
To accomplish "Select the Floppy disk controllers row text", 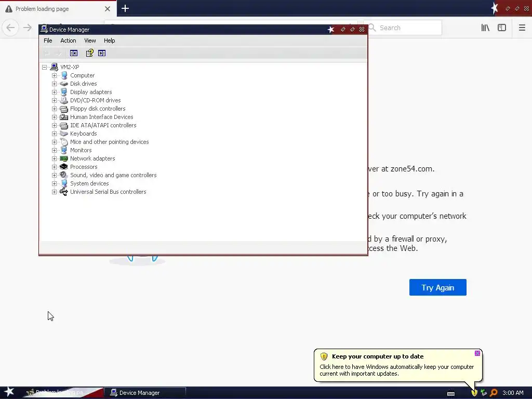I will coord(98,109).
